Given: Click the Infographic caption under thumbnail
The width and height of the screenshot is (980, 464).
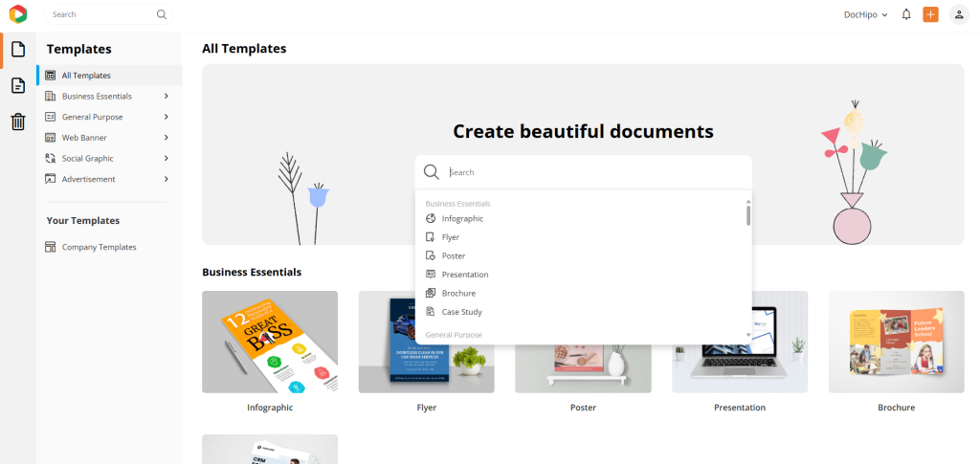Looking at the screenshot, I should tap(270, 408).
